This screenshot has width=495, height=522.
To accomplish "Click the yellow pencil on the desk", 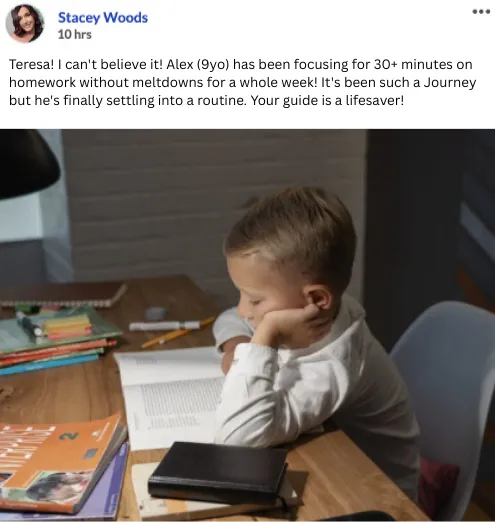I will (178, 333).
